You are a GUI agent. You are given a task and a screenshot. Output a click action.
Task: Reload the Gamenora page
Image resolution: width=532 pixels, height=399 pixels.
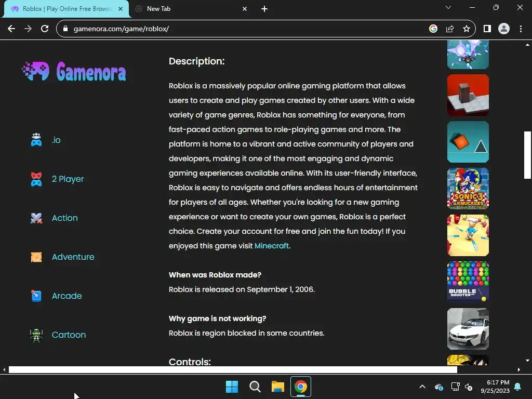(x=45, y=29)
